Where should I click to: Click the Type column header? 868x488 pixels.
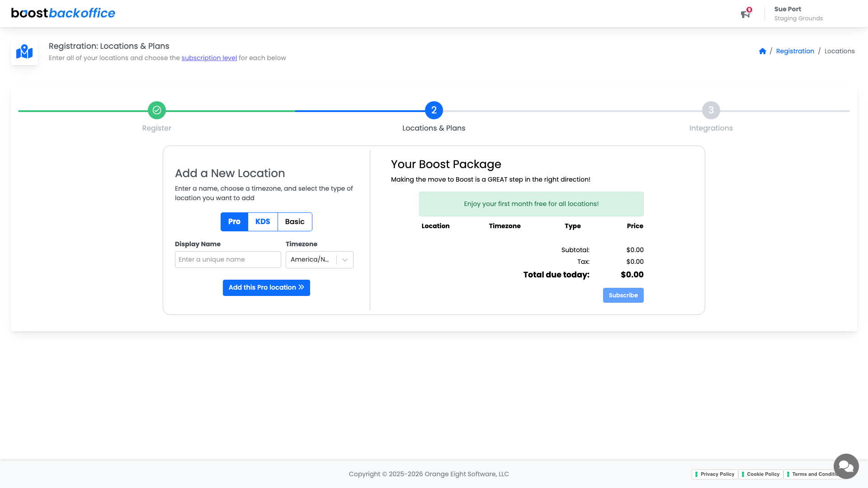572,226
